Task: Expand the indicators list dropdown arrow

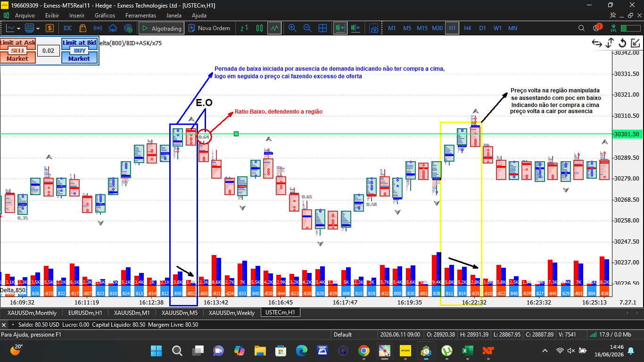Action: pyautogui.click(x=38, y=28)
